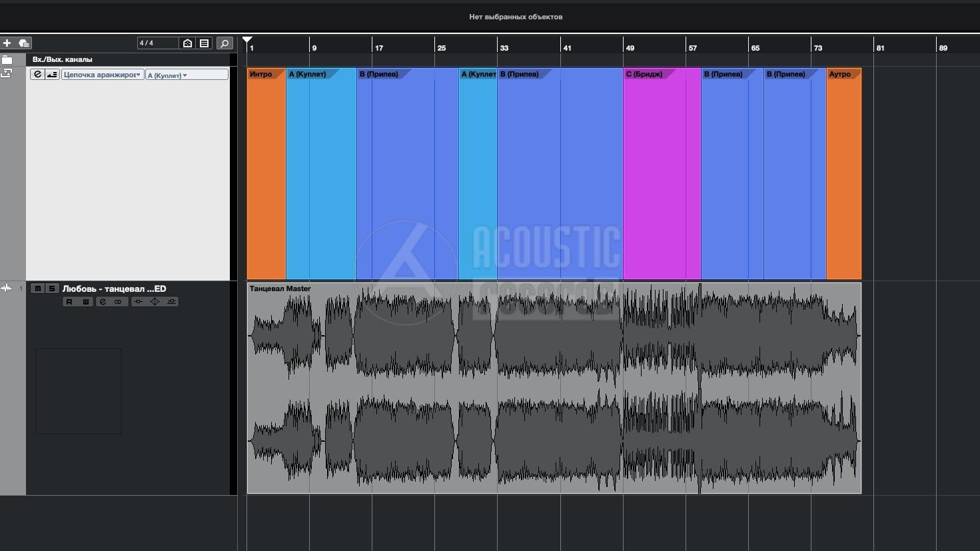The height and width of the screenshot is (551, 980).
Task: Click the arranger track type icon
Action: coord(7,73)
